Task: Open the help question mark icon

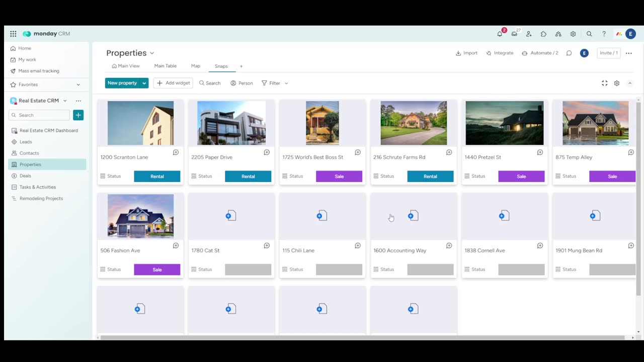Action: coord(604,34)
